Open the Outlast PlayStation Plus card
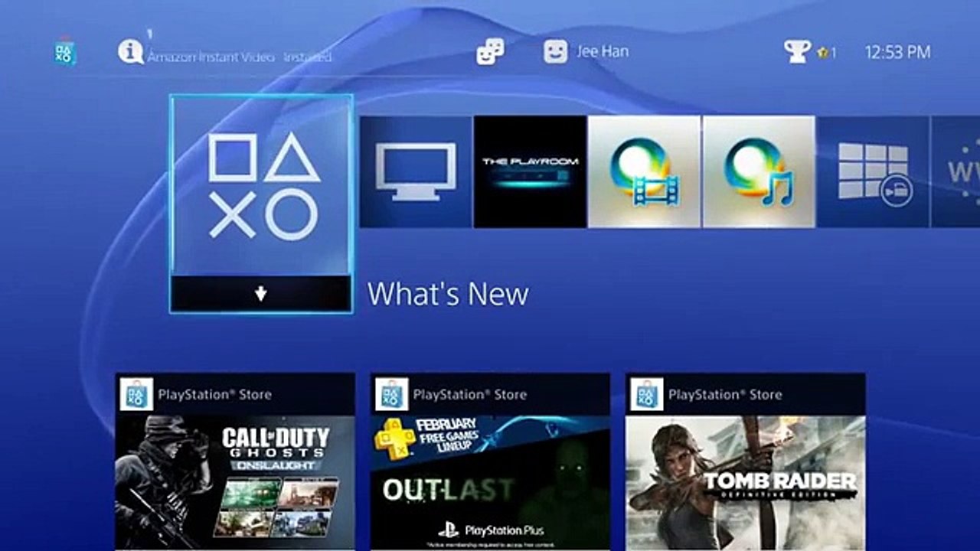980x551 pixels. coord(490,461)
